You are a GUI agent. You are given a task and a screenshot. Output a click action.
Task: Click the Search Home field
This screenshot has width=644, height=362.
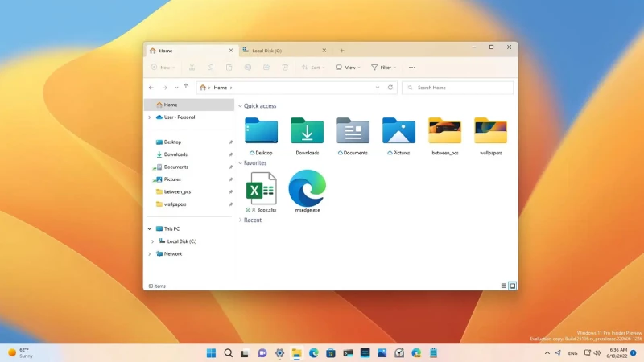point(457,88)
